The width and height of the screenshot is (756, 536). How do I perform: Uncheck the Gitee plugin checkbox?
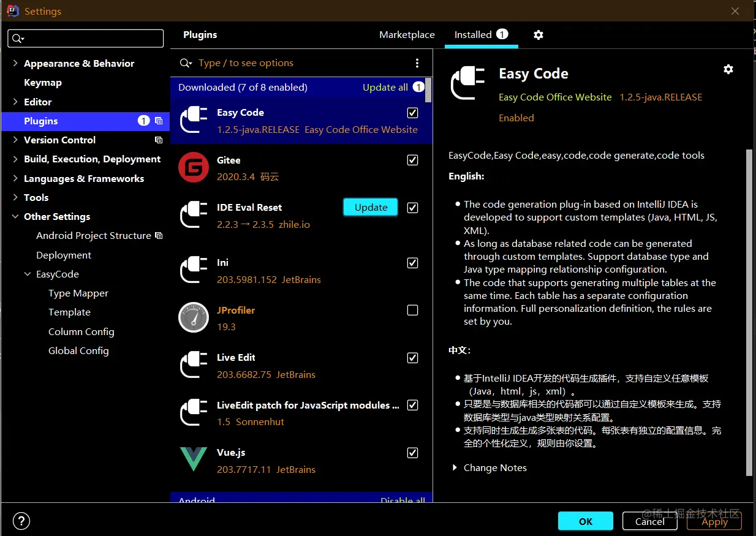click(x=413, y=160)
